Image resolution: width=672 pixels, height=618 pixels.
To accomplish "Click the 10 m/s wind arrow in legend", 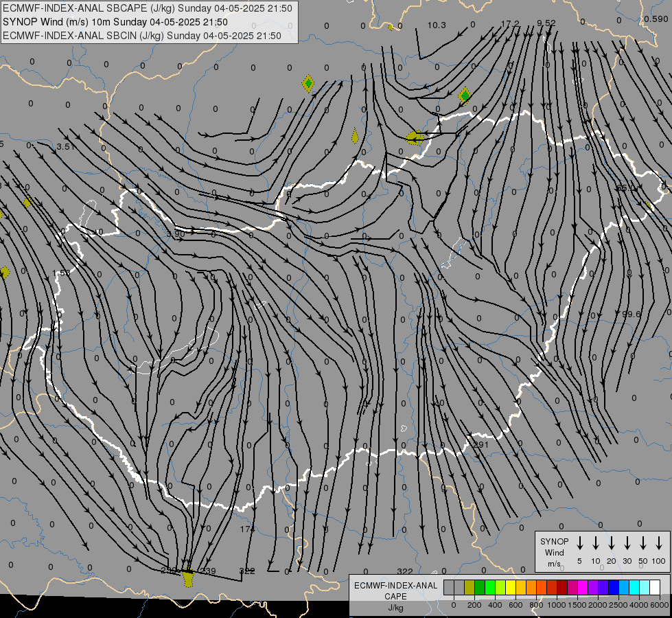I will 595,543.
